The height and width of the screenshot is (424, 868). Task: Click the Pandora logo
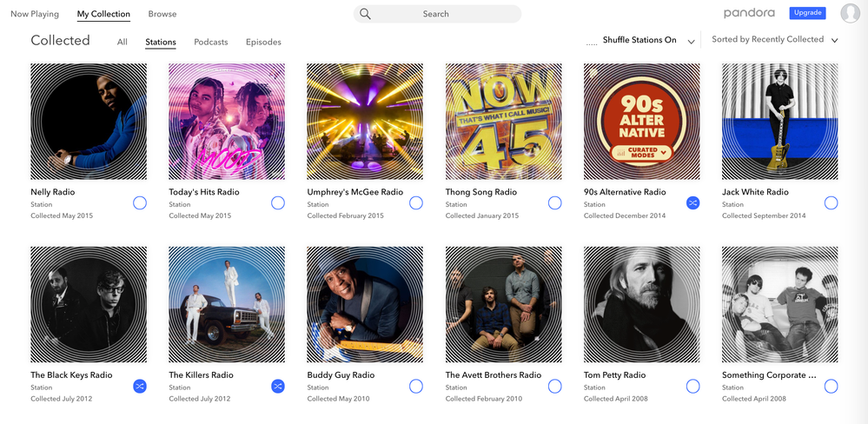(x=749, y=13)
